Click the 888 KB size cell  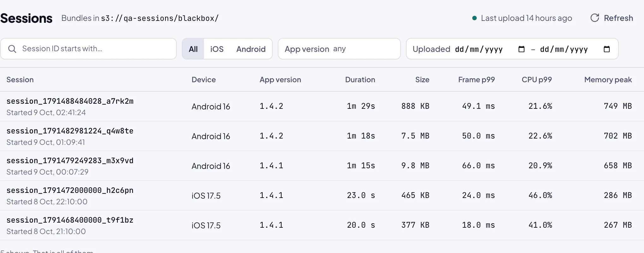click(415, 106)
